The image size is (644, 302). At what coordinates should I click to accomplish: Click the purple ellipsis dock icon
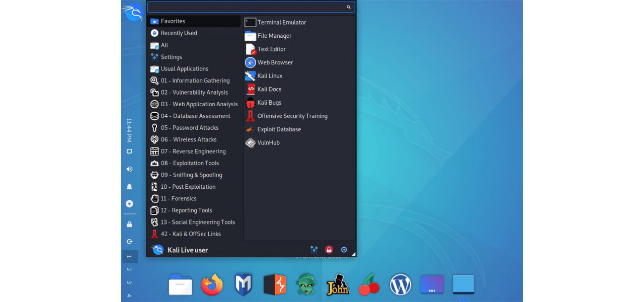pyautogui.click(x=432, y=284)
